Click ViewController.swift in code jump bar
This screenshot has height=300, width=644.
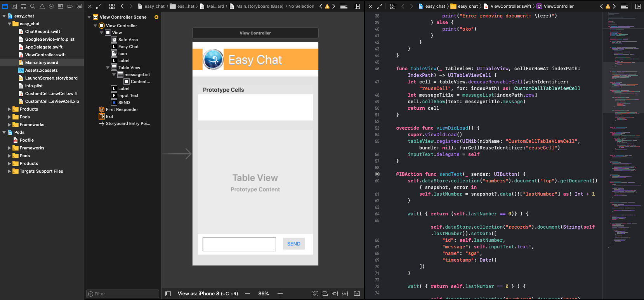(x=507, y=6)
